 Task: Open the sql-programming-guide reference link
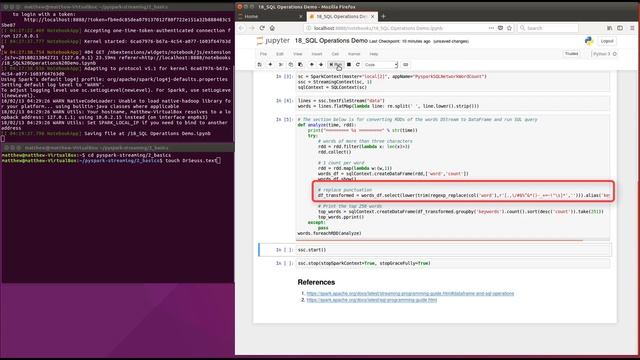pos(372,300)
